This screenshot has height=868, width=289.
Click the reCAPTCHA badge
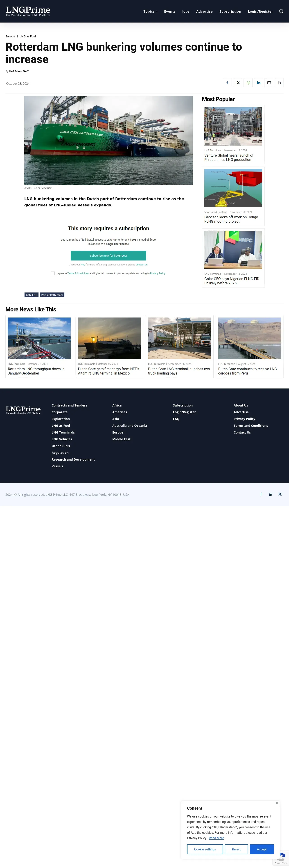(281, 858)
